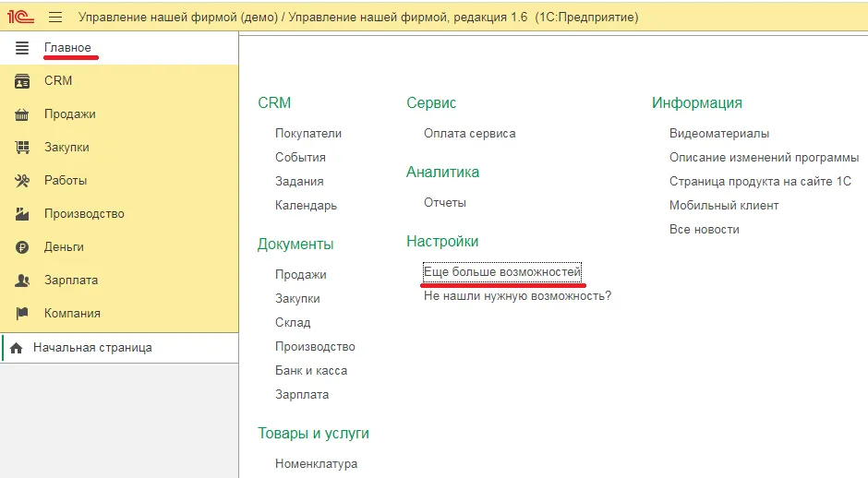The height and width of the screenshot is (478, 868).
Task: Open the main hamburger menu in title bar
Action: 55,18
